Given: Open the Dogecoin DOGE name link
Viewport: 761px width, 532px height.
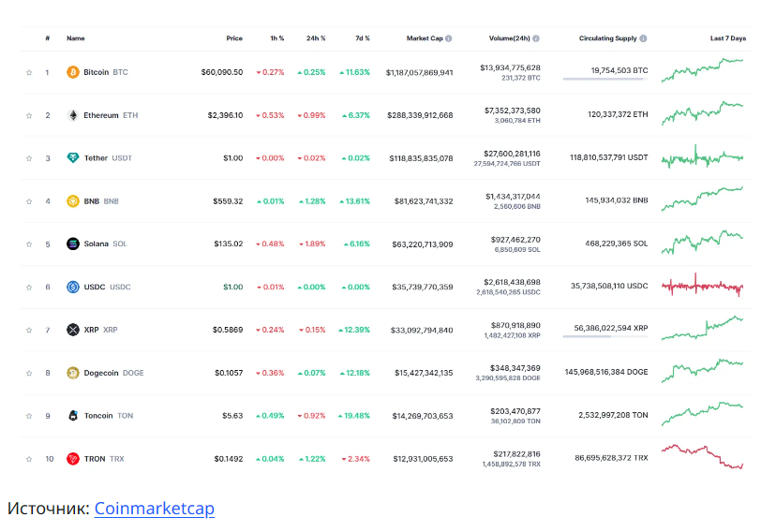Looking at the screenshot, I should 113,373.
